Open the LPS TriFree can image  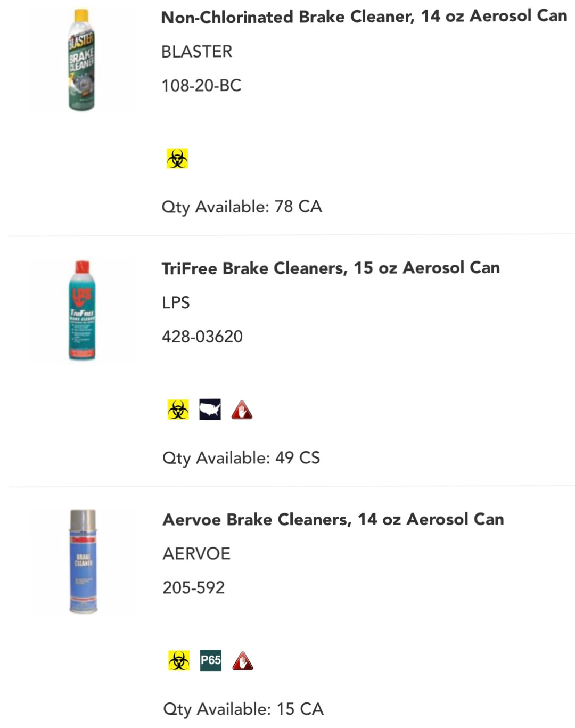point(82,310)
